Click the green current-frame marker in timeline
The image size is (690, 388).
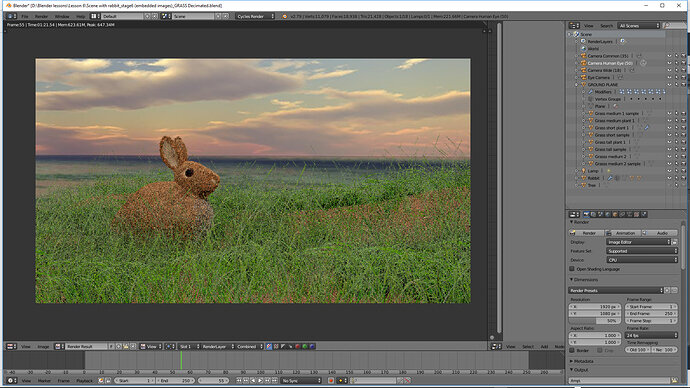(x=181, y=360)
